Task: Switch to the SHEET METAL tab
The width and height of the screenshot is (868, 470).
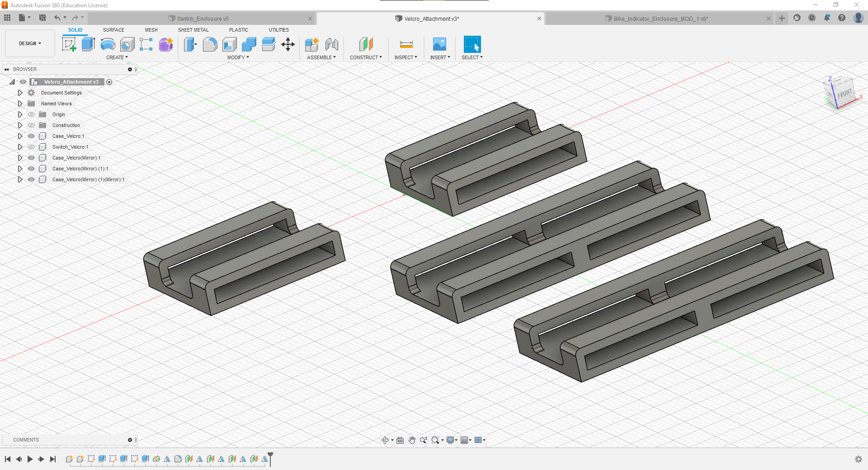Action: click(193, 30)
